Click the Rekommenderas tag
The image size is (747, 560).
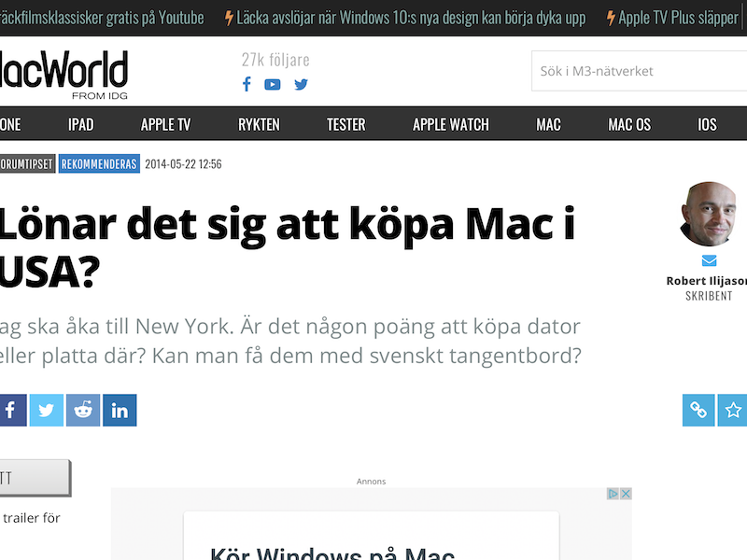click(99, 164)
